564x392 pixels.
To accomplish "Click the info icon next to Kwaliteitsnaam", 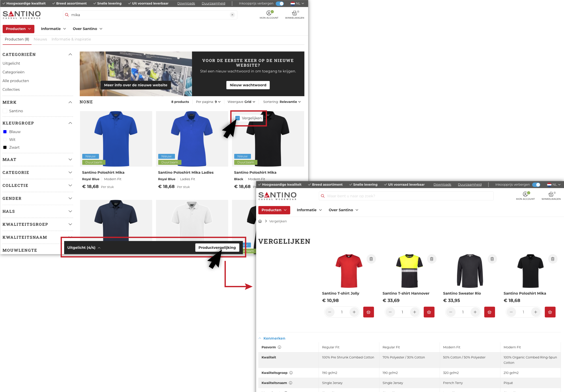I will [x=290, y=383].
